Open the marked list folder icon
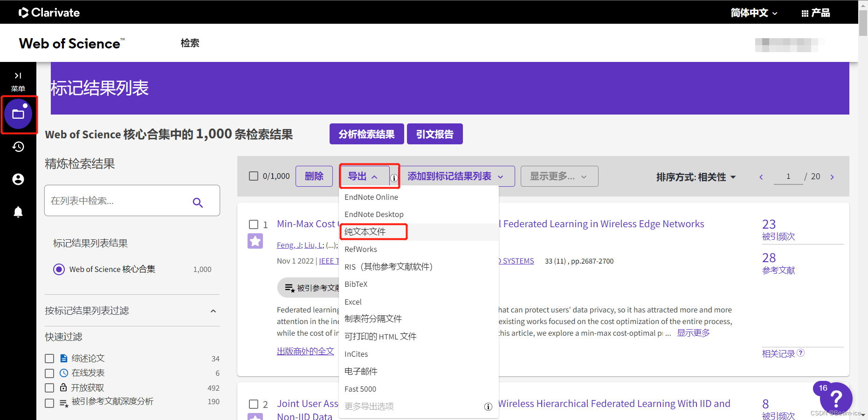 [18, 114]
